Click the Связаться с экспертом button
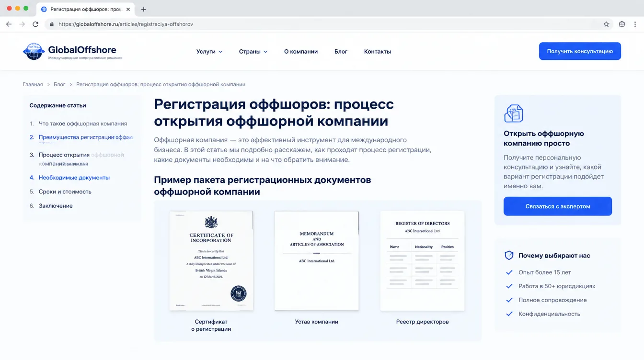644x360 pixels. point(558,206)
